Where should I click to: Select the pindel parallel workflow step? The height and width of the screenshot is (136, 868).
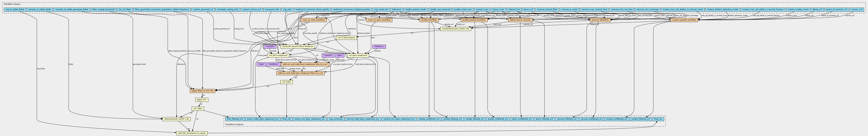[474, 20]
